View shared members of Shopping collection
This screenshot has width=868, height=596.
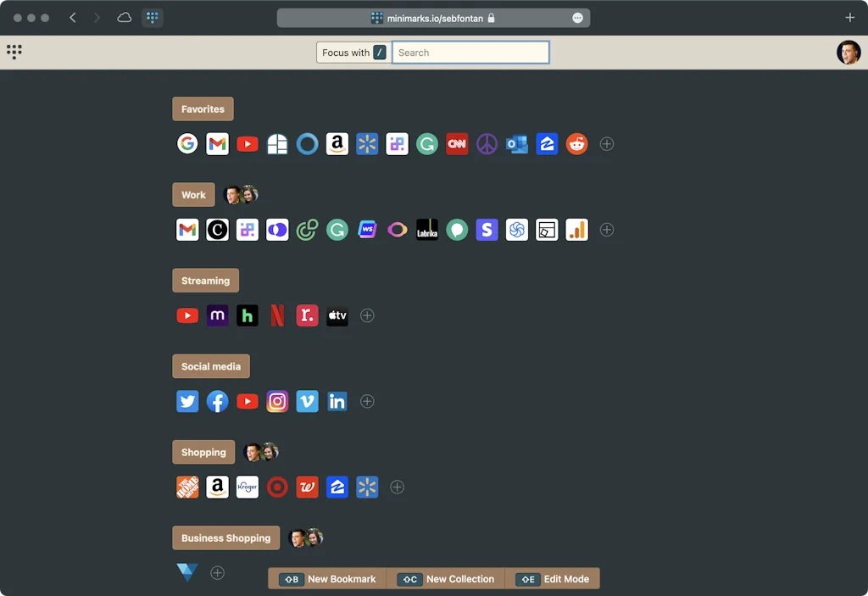click(261, 453)
